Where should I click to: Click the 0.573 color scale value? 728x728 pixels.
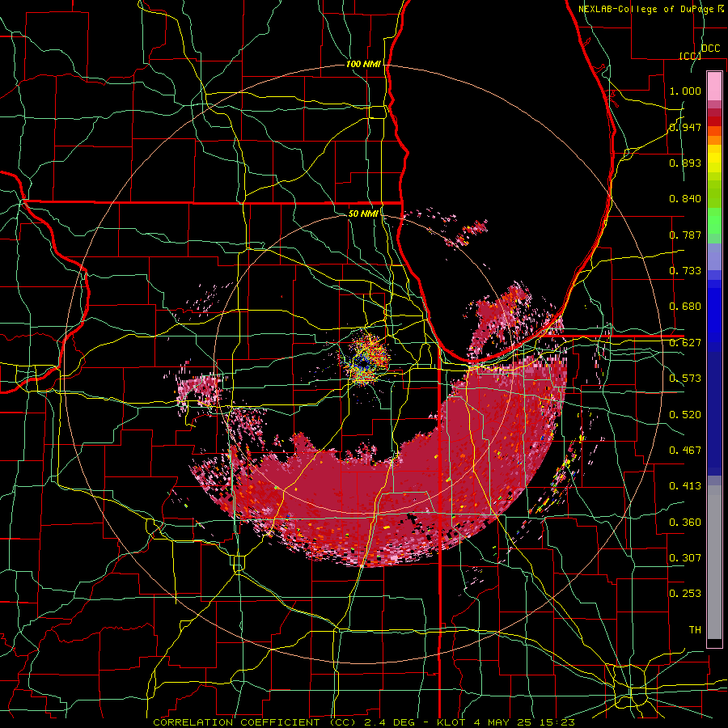point(685,379)
